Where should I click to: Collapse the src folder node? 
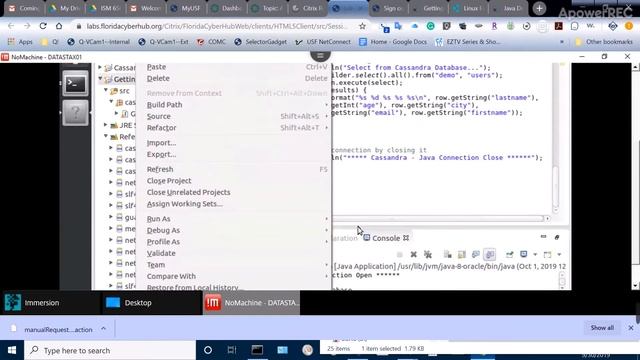pos(106,90)
